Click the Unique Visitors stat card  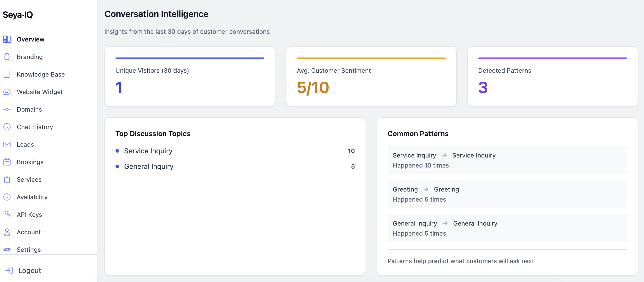click(x=189, y=76)
